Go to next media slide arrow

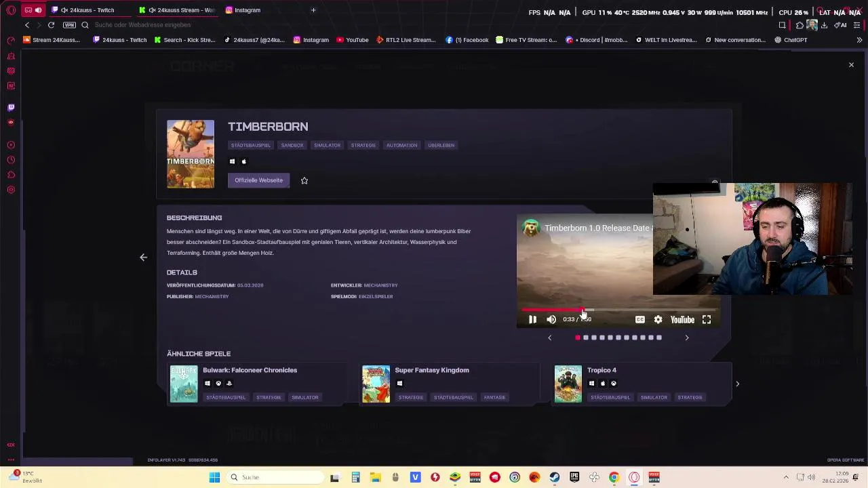click(686, 338)
